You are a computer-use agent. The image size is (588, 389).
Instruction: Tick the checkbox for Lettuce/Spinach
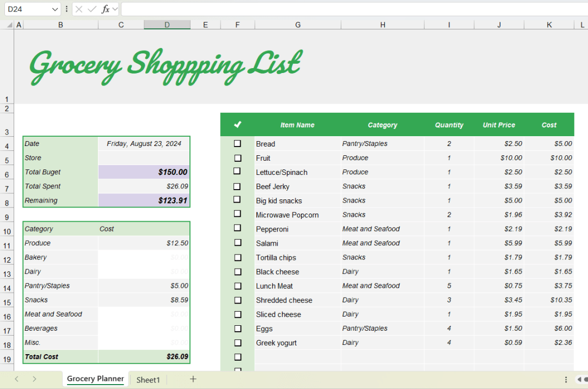237,171
